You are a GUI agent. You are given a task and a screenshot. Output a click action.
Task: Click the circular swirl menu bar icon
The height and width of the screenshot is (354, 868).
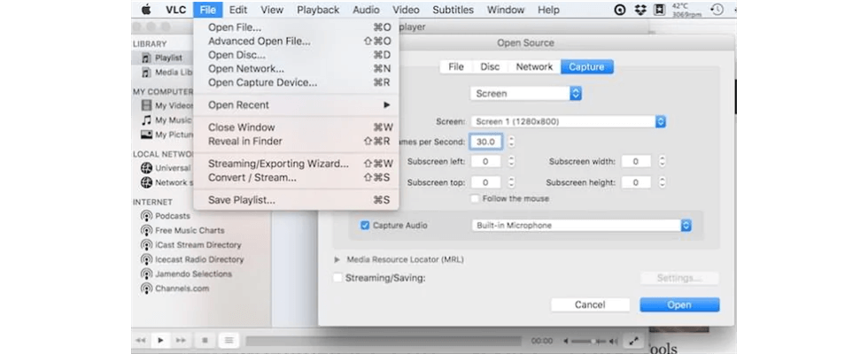pyautogui.click(x=621, y=10)
